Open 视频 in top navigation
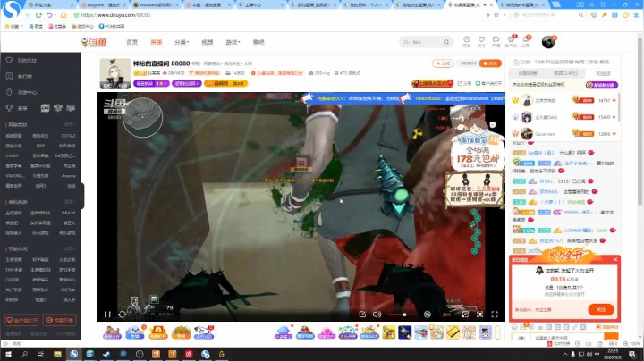This screenshot has width=644, height=361. (207, 42)
